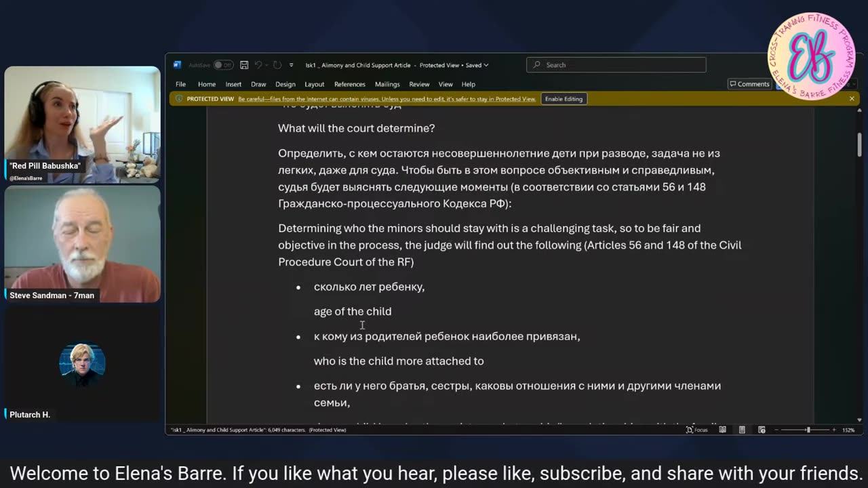The width and height of the screenshot is (868, 488).
Task: Switch to the Home tab
Action: point(207,84)
